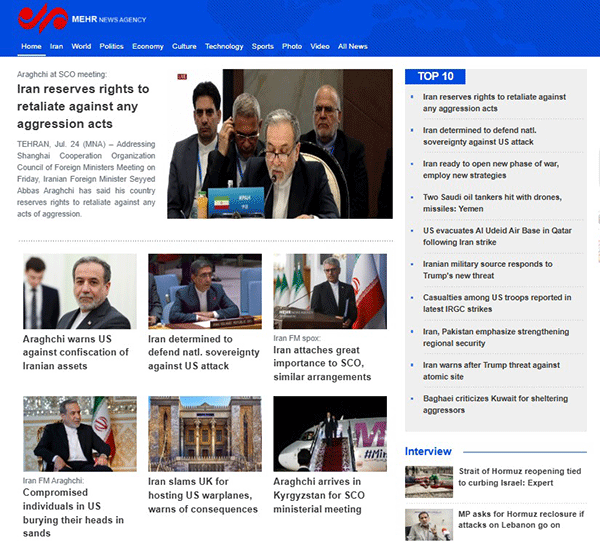This screenshot has height=543, width=600.
Task: Click the 'Araghchi at SCO meeting:' kicker
Action: [62, 74]
